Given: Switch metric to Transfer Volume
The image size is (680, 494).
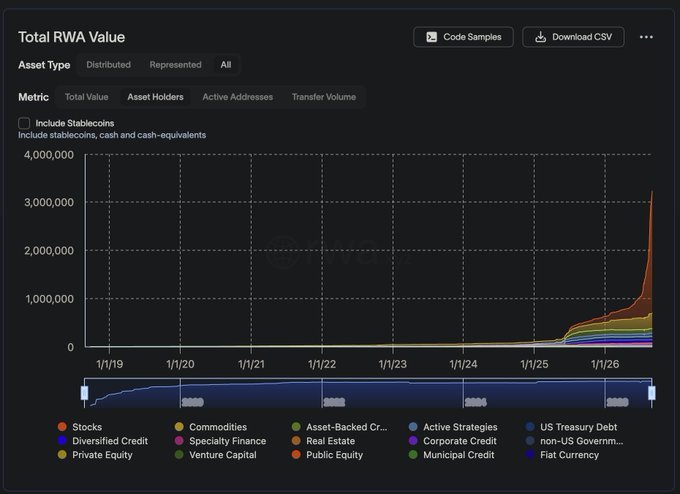Looking at the screenshot, I should pos(324,97).
